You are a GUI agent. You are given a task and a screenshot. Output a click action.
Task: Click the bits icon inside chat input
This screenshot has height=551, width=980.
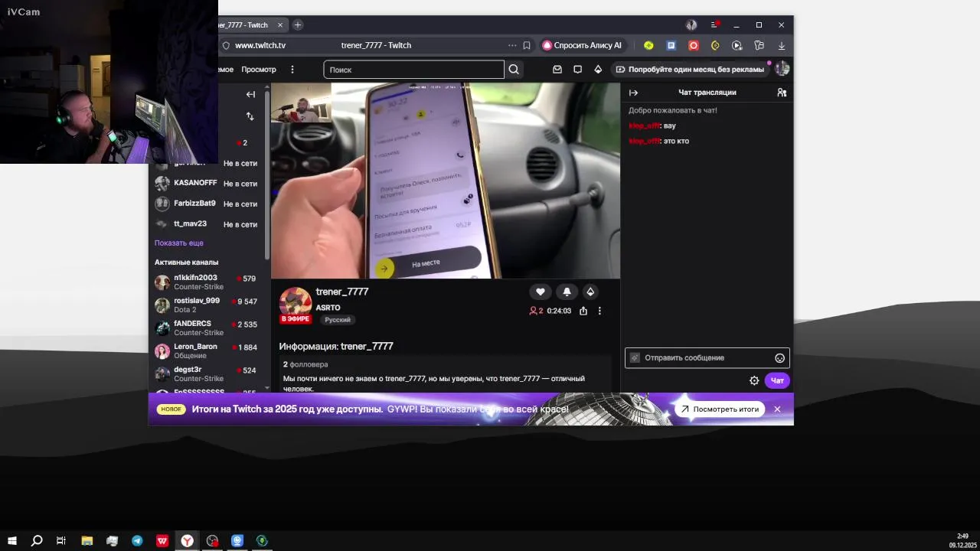click(635, 358)
